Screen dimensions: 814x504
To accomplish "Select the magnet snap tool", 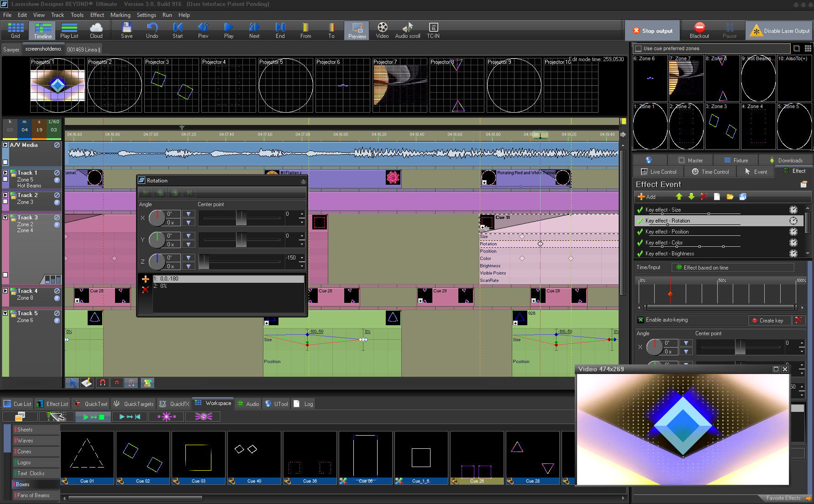I will pos(102,383).
